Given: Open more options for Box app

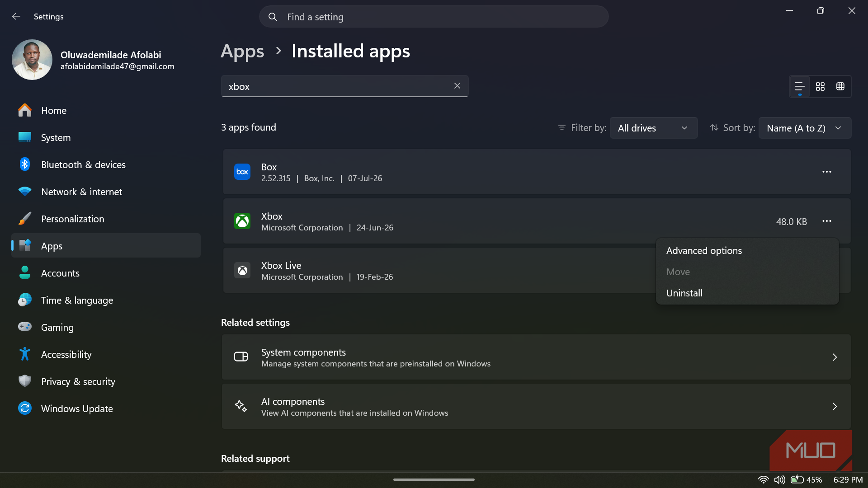Looking at the screenshot, I should pos(827,172).
